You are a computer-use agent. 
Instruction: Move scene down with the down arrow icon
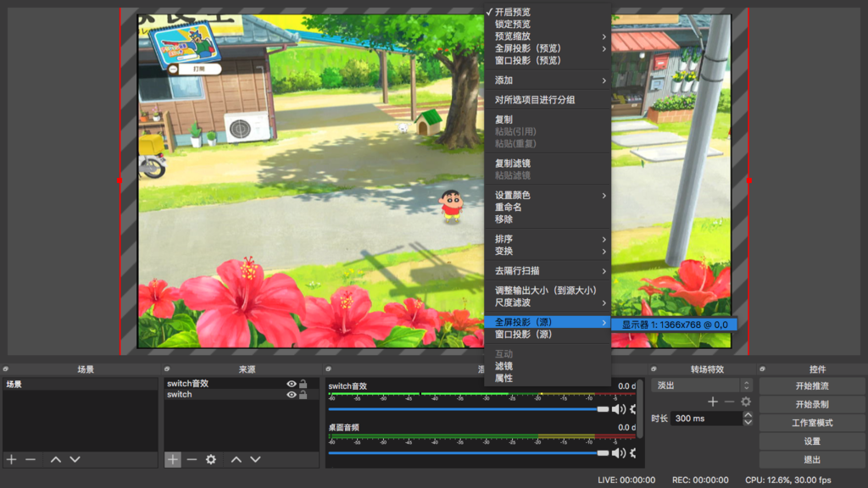tap(75, 459)
